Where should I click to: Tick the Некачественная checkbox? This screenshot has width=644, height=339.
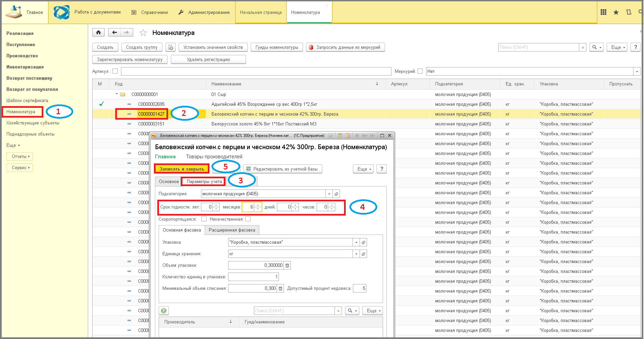click(x=248, y=219)
